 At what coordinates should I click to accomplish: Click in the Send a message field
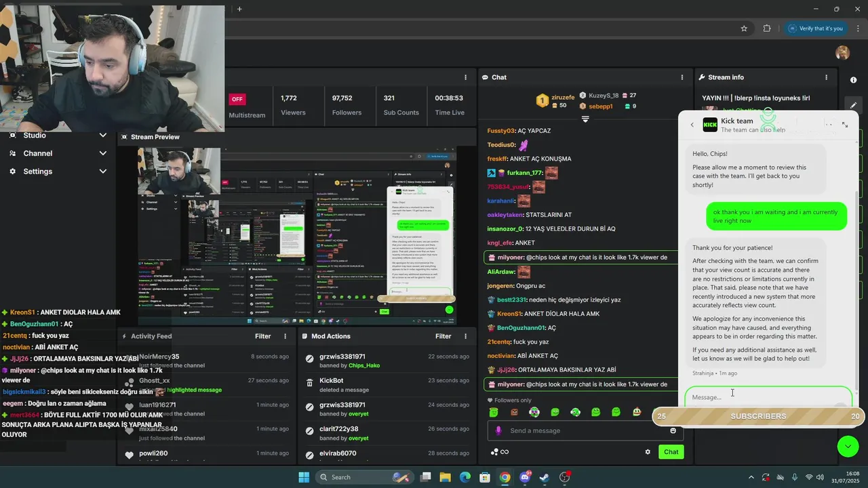point(587,430)
